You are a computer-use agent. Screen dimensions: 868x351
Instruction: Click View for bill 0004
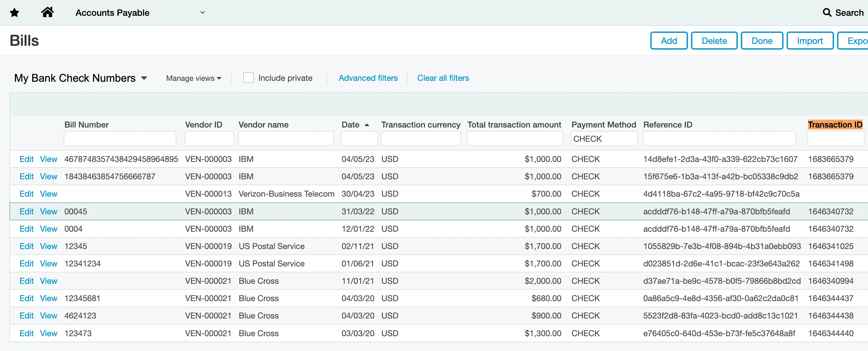point(49,229)
